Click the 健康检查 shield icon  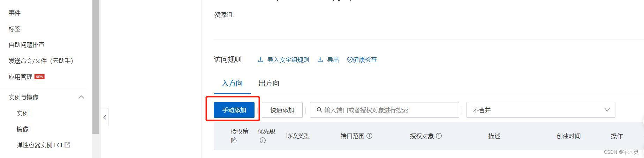pos(350,60)
